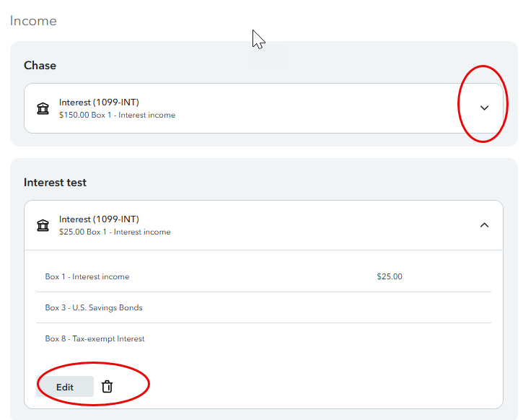Screen dimensions: 523x420
Task: Click the $25.00 Box 1 summary text
Action: [115, 232]
